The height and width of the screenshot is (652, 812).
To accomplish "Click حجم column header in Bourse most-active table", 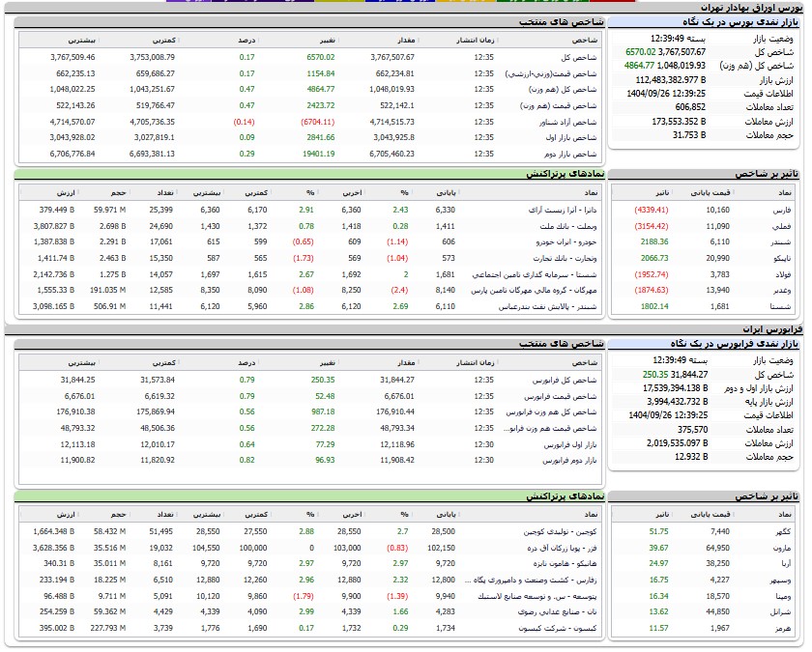I will [112, 192].
